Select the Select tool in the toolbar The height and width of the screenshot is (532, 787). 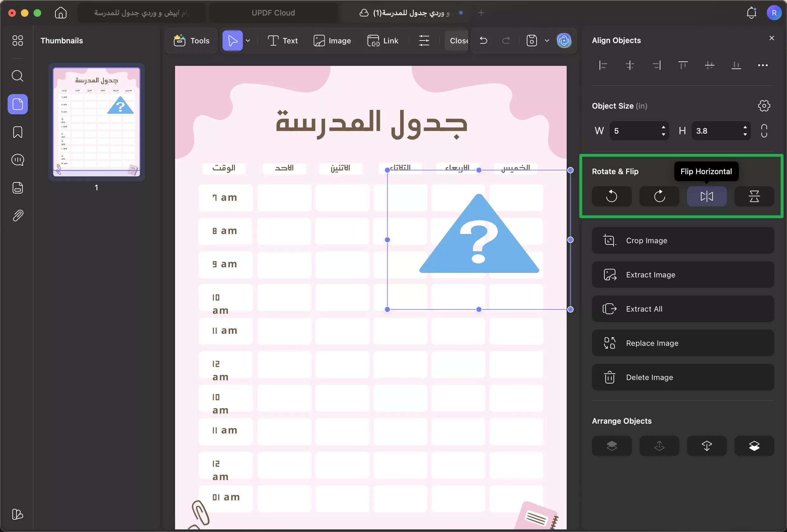pos(232,41)
